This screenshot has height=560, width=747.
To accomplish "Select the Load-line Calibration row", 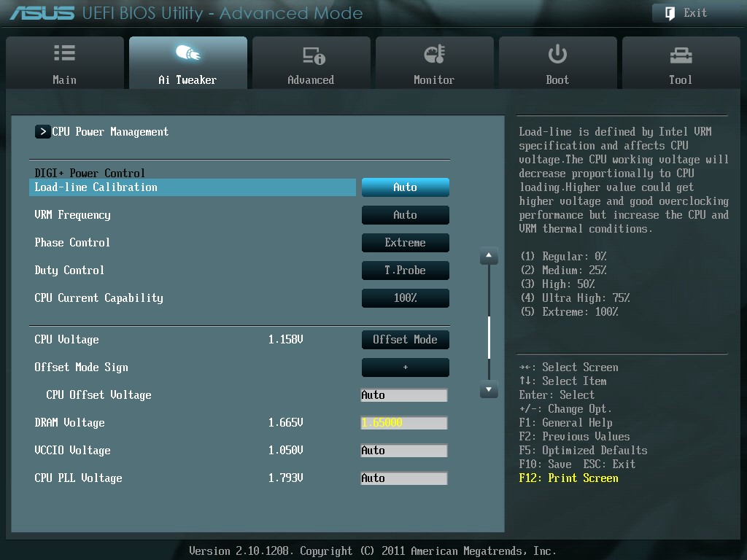I will (193, 187).
